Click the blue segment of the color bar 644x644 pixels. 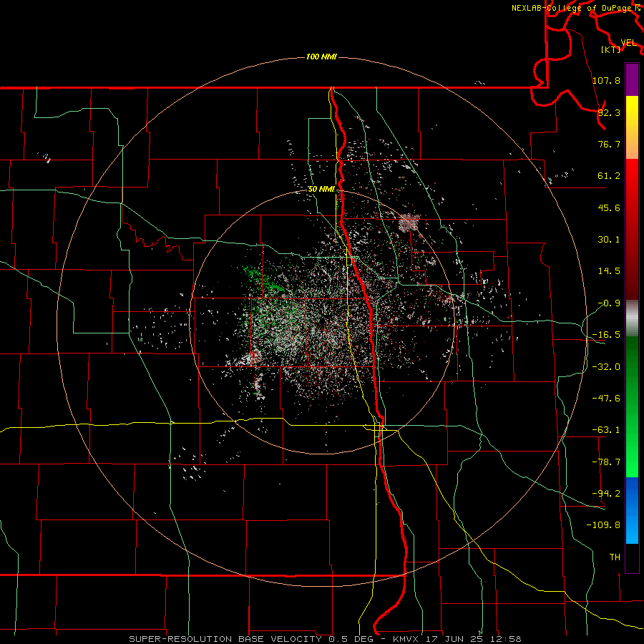(x=632, y=510)
